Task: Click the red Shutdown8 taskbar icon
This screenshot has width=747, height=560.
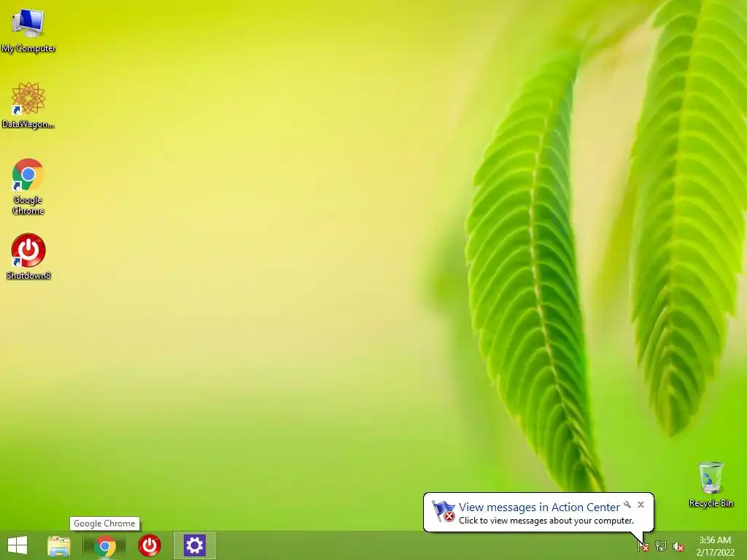Action: [x=149, y=545]
